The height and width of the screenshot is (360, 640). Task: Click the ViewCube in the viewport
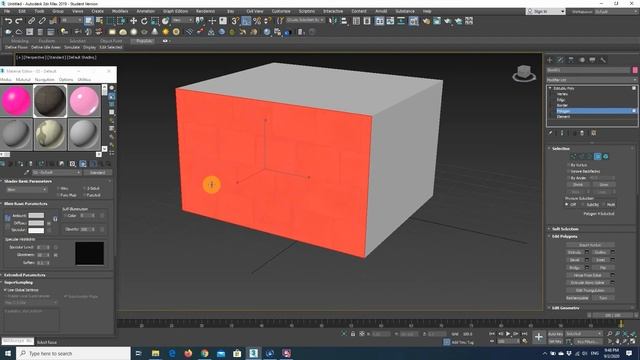524,73
